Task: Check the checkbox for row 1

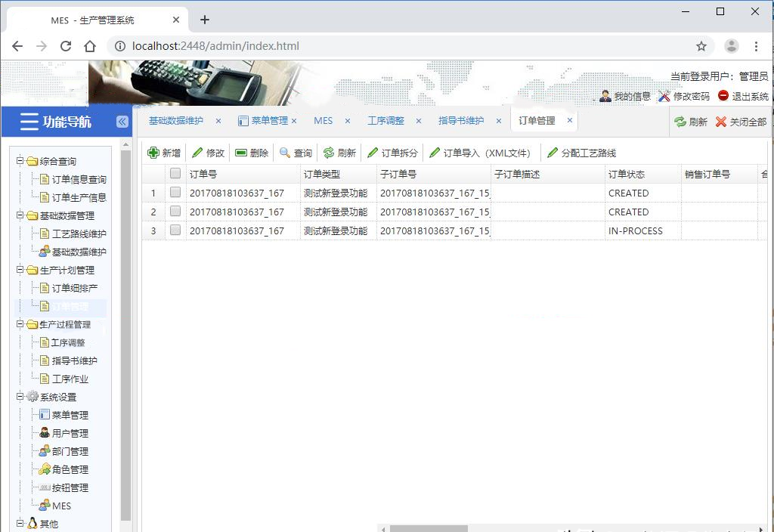Action: pos(175,193)
